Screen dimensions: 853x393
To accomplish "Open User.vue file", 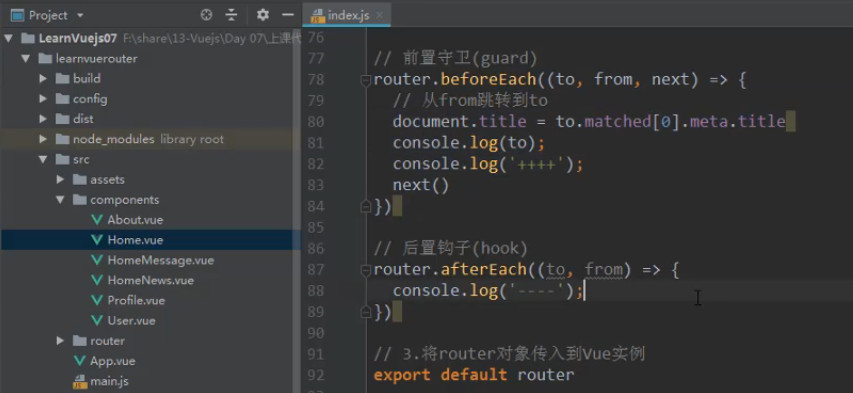I will pos(131,321).
